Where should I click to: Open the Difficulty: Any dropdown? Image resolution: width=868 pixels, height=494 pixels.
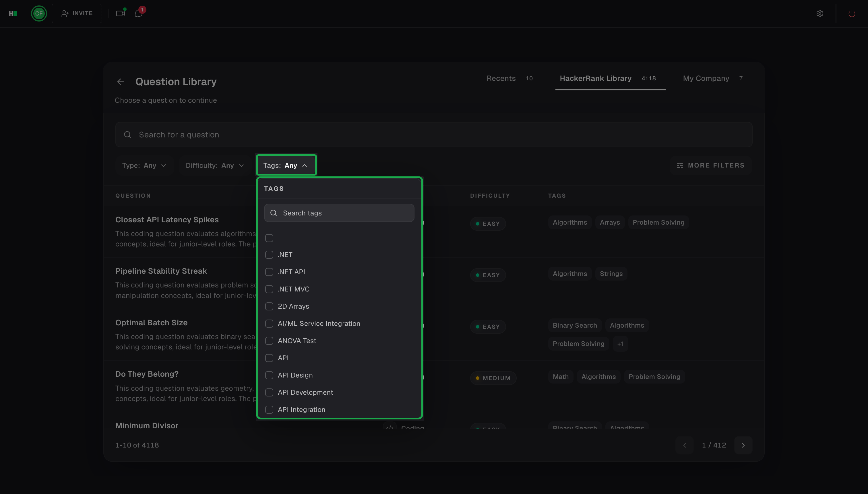point(215,166)
